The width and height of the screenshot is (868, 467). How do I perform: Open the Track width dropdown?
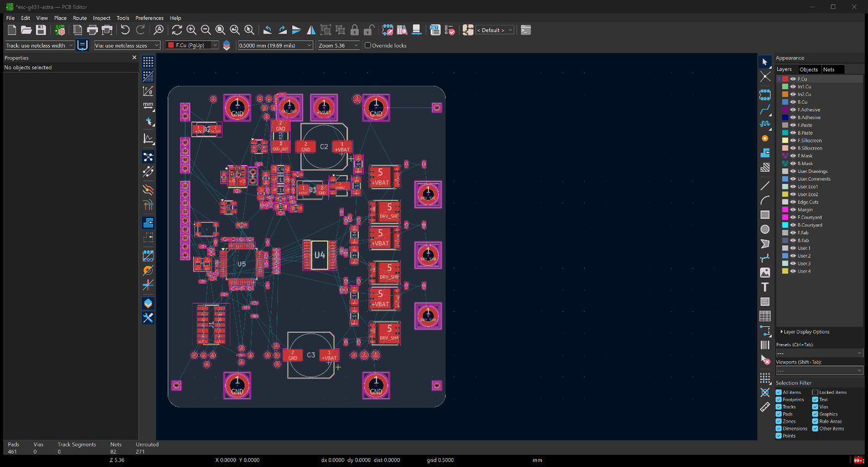tap(40, 45)
